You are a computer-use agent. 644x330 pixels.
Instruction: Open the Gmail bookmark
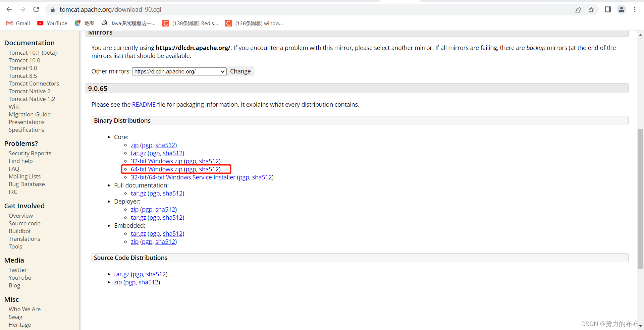[18, 23]
